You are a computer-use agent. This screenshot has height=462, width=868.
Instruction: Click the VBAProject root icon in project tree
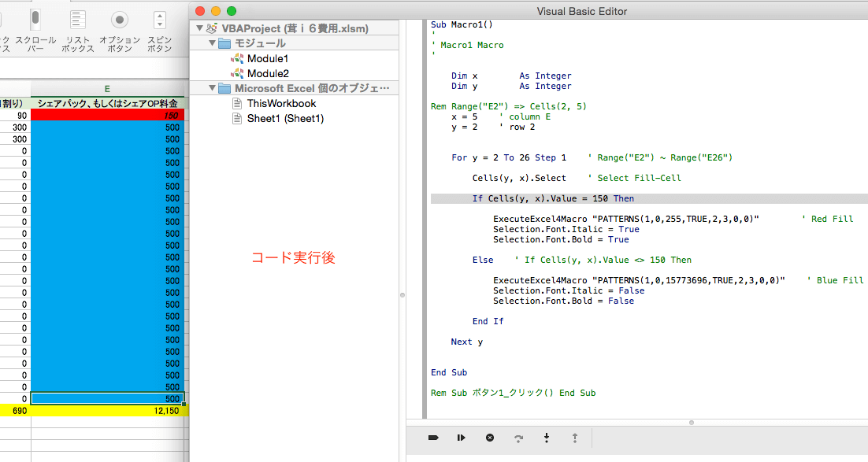(211, 28)
